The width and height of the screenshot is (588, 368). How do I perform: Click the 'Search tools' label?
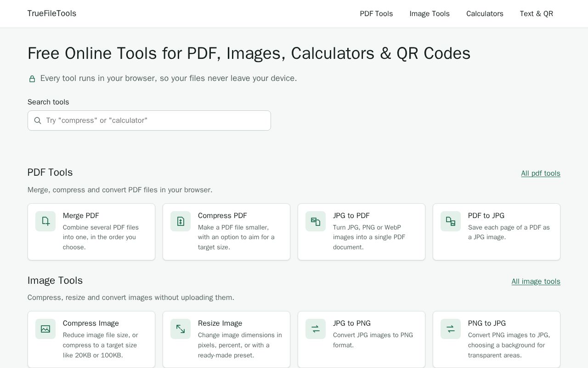[48, 102]
